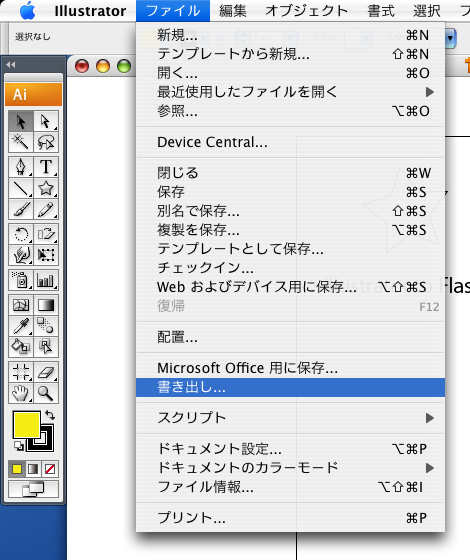Choose Microsoft Office 用に保存...

(x=290, y=368)
